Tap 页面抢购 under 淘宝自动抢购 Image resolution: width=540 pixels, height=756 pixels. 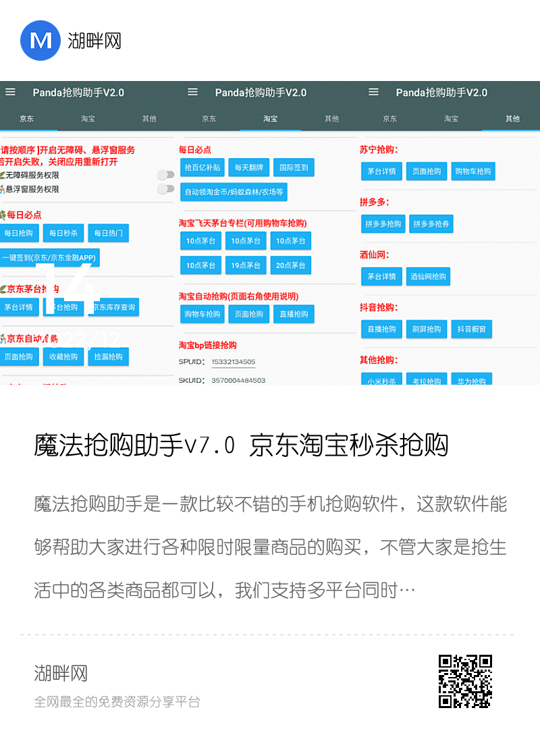(x=249, y=314)
